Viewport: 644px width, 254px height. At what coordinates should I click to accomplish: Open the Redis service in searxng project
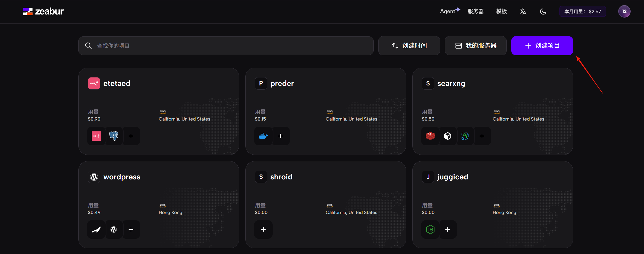click(430, 136)
